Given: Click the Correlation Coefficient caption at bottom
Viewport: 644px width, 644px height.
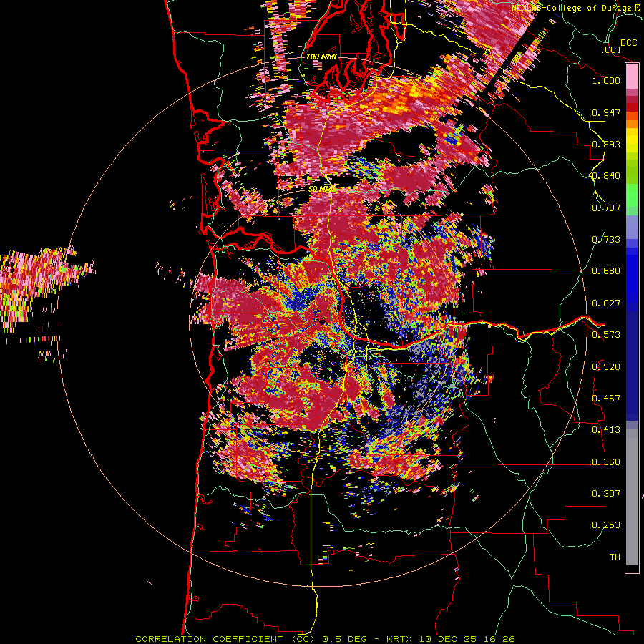Looking at the screenshot, I should coord(325,639).
